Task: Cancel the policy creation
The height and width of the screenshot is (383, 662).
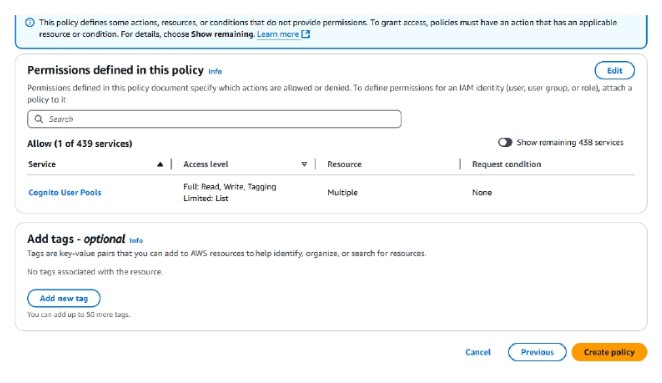Action: (x=478, y=352)
